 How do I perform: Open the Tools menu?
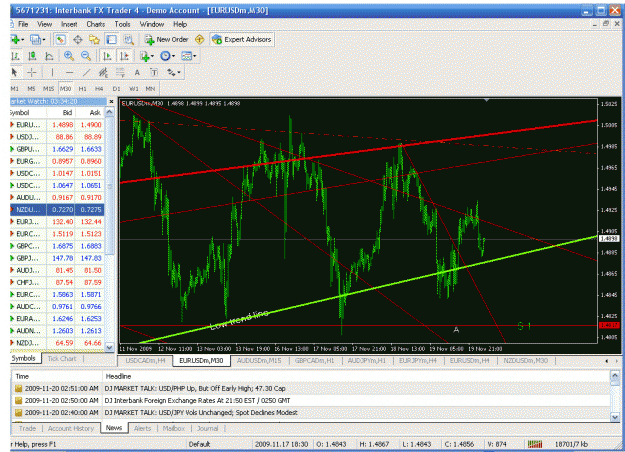122,24
